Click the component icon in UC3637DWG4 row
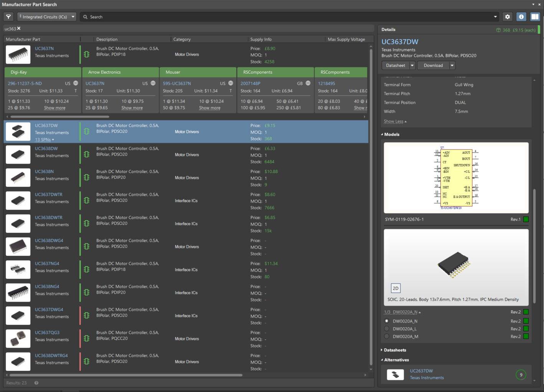 pos(87,315)
